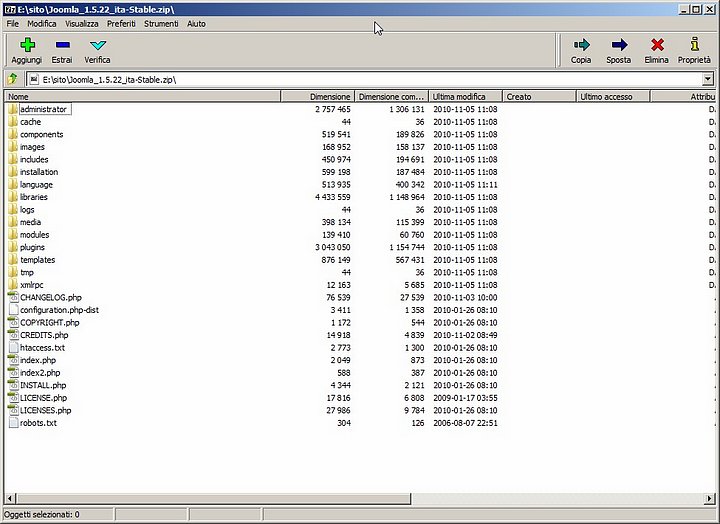
Task: Select the COPYRIGHT.php file name
Action: pos(50,322)
